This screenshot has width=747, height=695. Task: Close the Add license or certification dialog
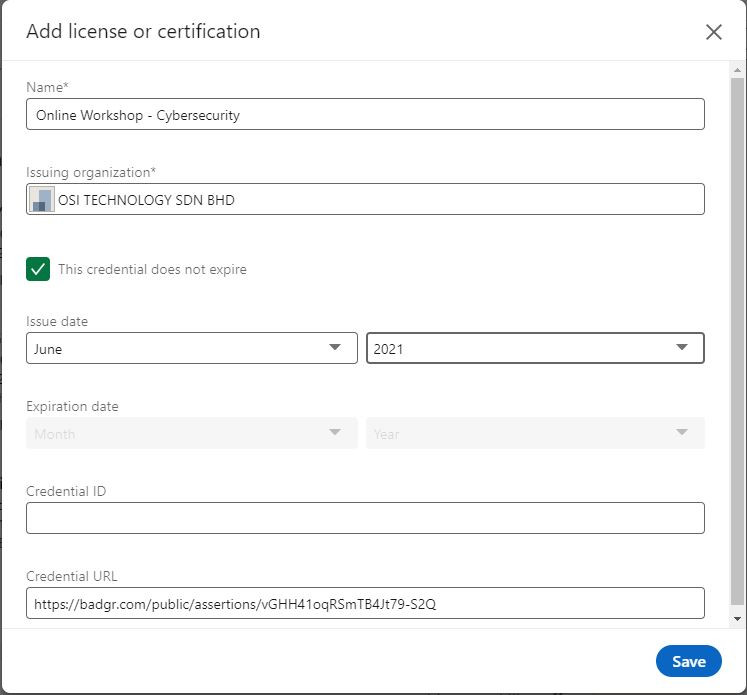click(713, 32)
